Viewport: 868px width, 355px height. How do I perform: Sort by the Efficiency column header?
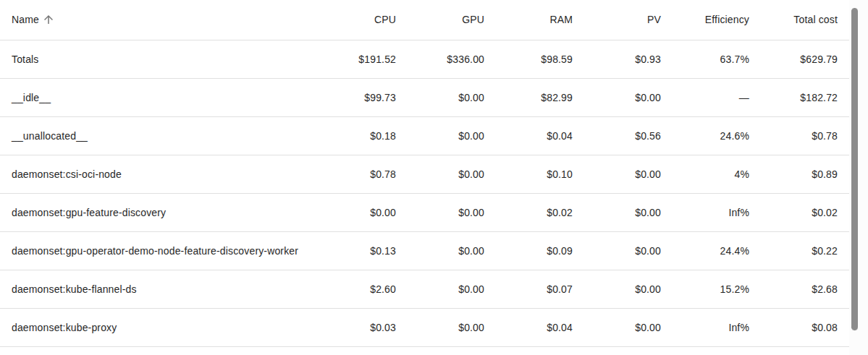pos(727,20)
